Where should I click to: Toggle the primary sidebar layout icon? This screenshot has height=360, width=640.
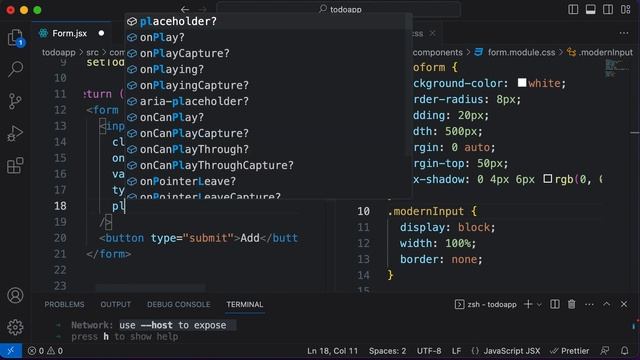click(573, 9)
